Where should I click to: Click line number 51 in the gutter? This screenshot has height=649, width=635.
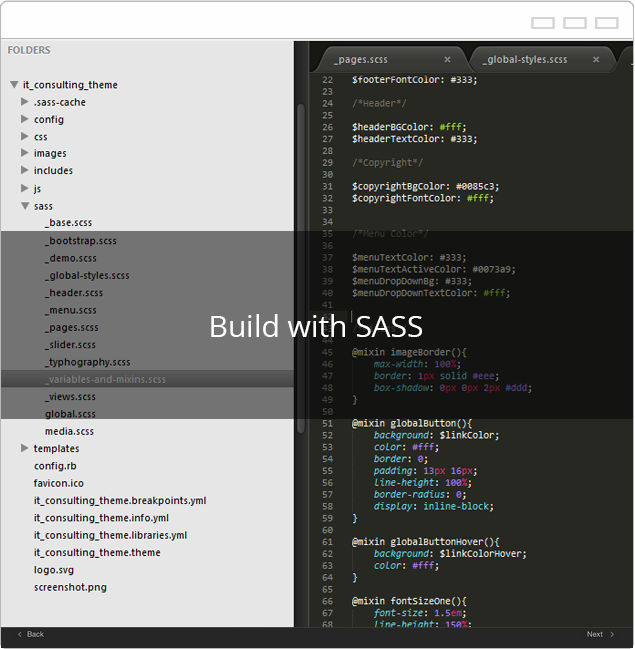327,423
